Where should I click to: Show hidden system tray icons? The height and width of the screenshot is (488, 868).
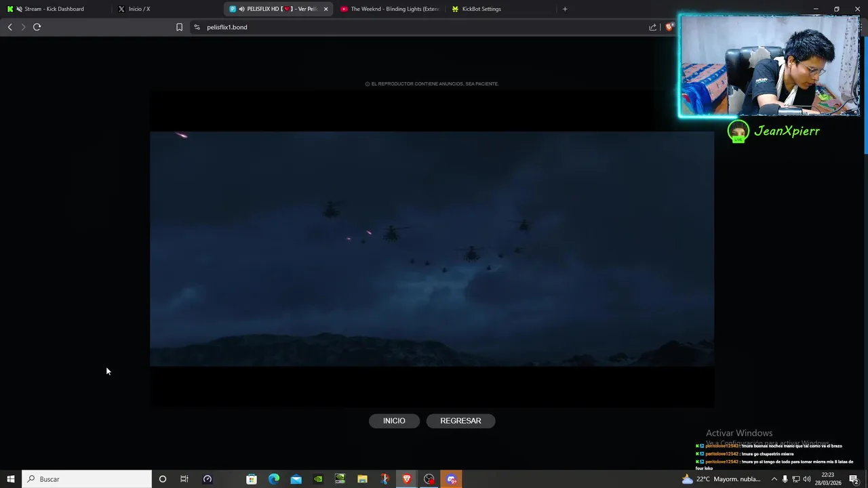pos(774,479)
